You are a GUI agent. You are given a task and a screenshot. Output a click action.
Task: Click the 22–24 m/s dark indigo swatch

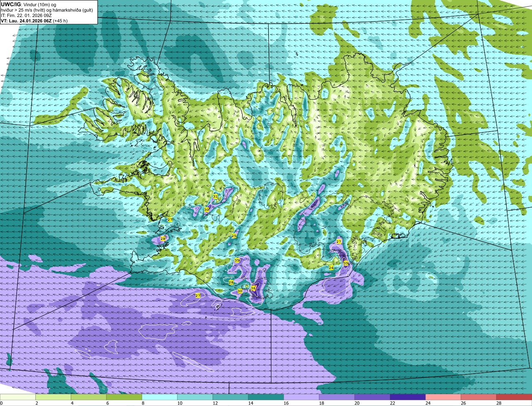pos(408,397)
